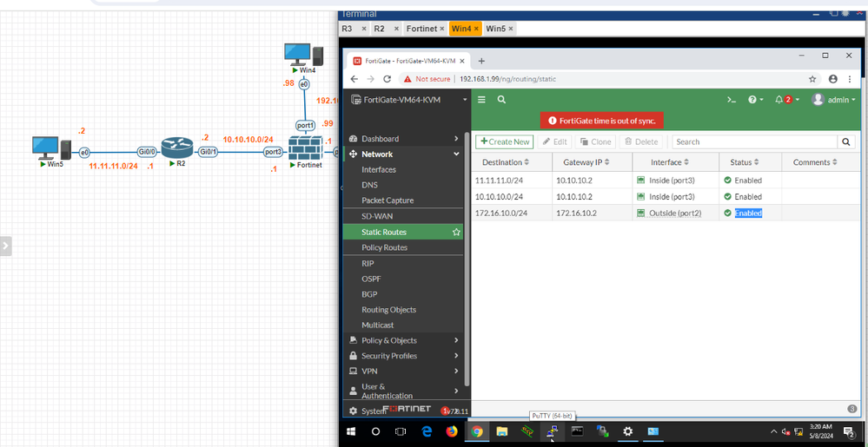Click the notifications bell icon
Screen dimensions: 868x447
click(x=779, y=100)
